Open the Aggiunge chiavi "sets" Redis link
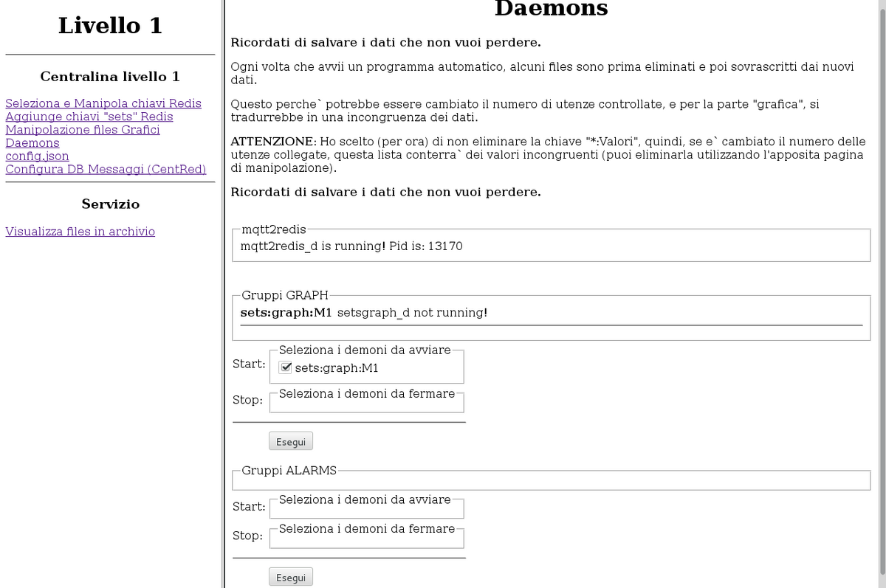The width and height of the screenshot is (886, 588). pos(89,117)
